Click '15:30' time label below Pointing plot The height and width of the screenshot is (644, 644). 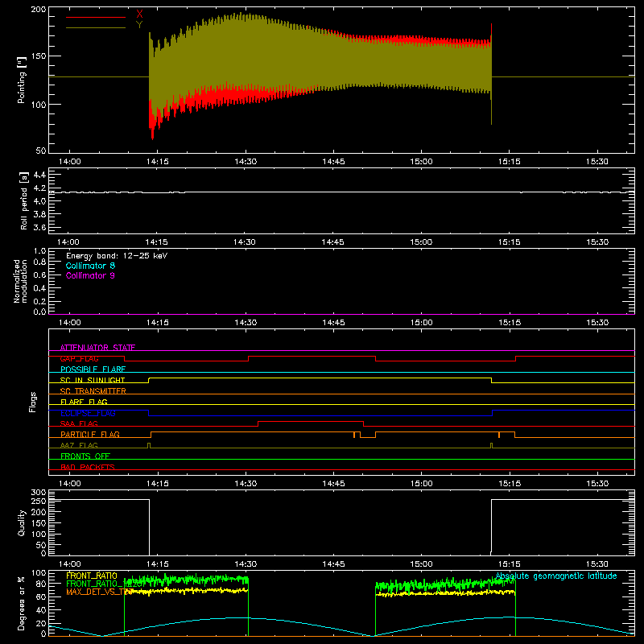597,162
